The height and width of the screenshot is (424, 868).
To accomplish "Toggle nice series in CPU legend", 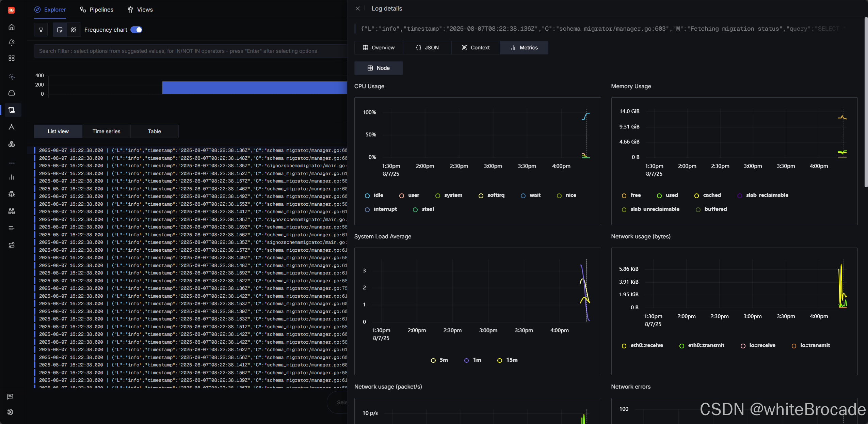I will click(566, 195).
